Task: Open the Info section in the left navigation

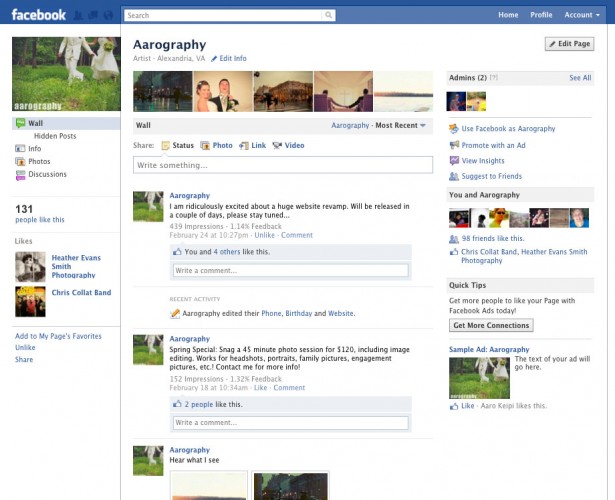Action: (35, 149)
